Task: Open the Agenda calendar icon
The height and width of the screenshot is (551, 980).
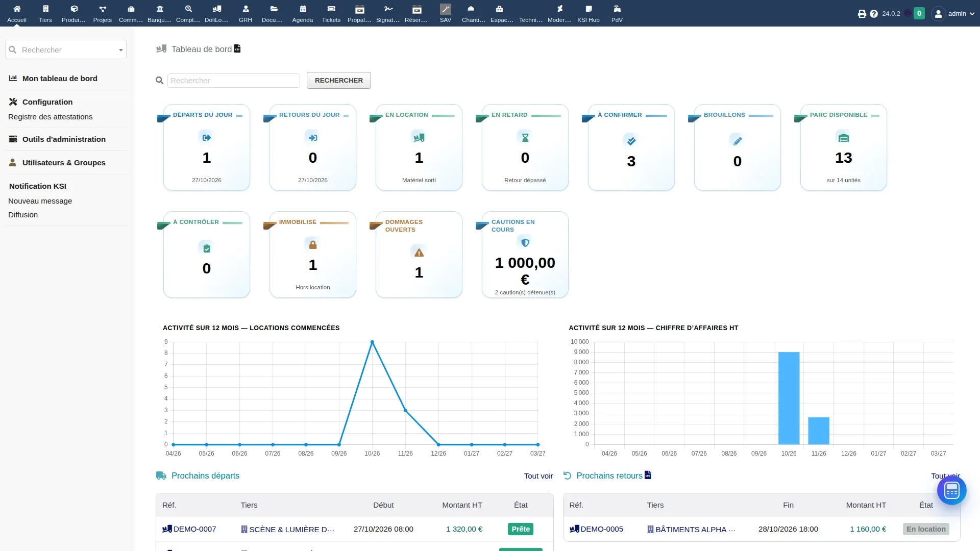Action: (x=303, y=9)
